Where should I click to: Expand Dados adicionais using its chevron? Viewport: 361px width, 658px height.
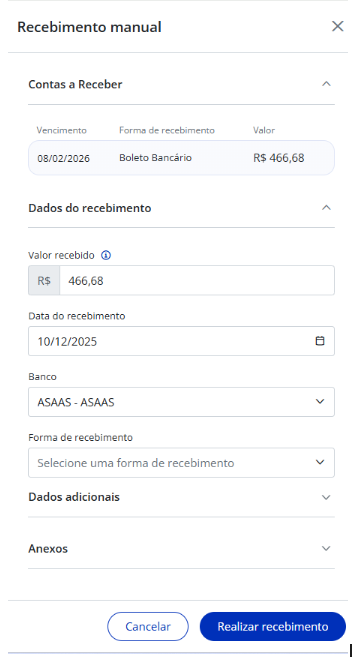326,497
